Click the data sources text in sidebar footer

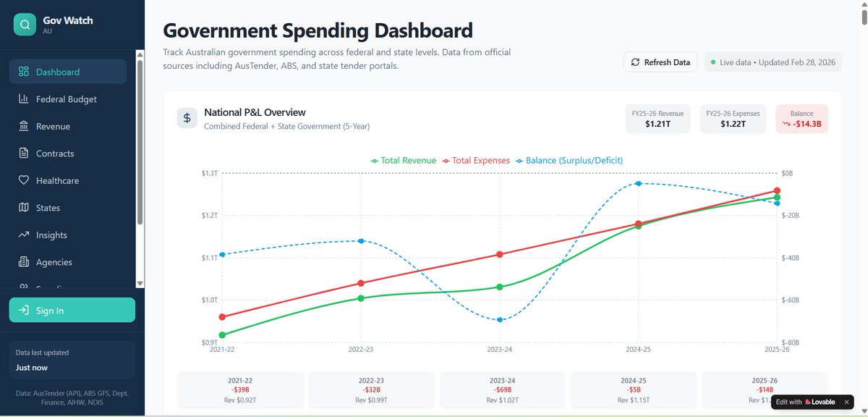tap(72, 397)
